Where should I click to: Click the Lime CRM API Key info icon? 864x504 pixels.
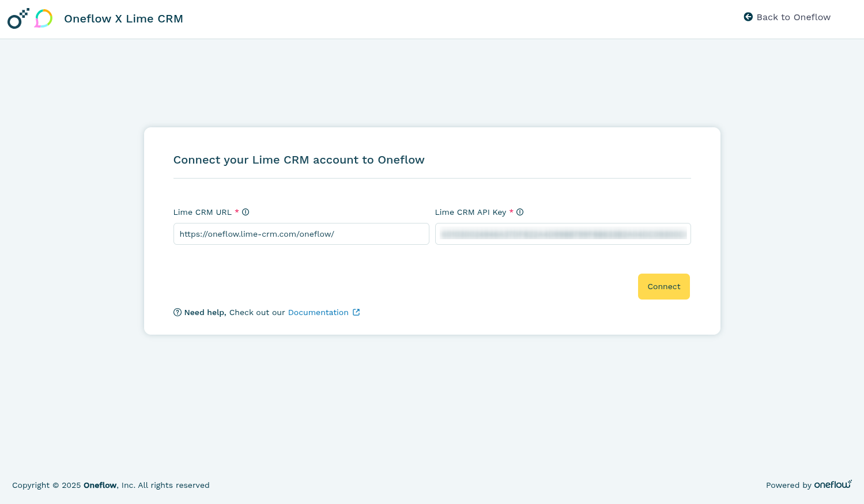tap(520, 212)
